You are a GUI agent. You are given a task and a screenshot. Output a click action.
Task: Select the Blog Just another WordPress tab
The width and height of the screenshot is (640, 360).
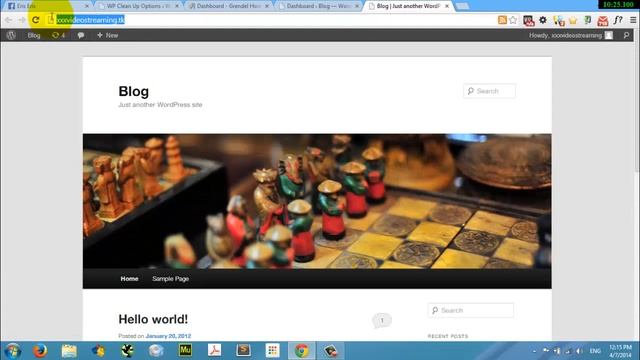click(408, 6)
